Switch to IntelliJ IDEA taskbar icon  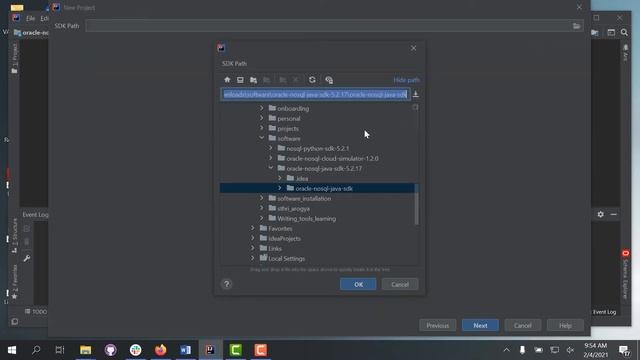coord(210,350)
